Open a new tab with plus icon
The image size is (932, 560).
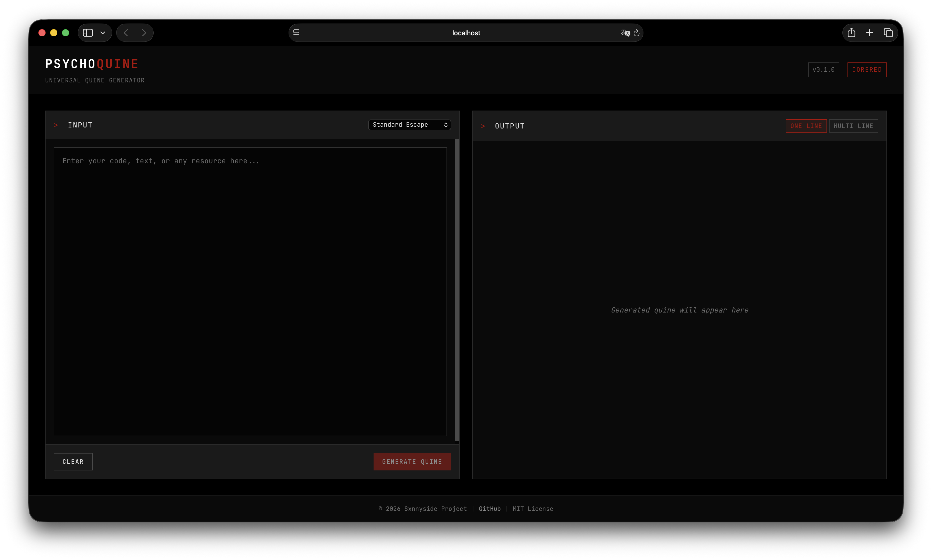(870, 33)
